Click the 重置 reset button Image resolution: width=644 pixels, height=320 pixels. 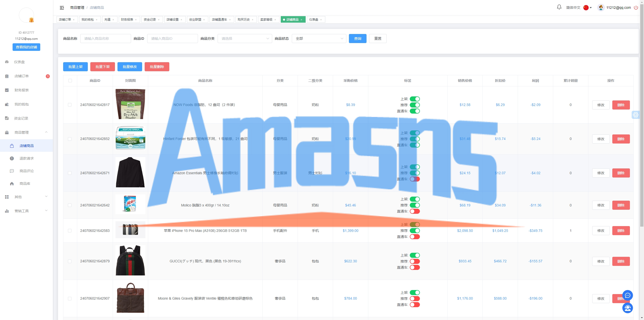point(378,39)
